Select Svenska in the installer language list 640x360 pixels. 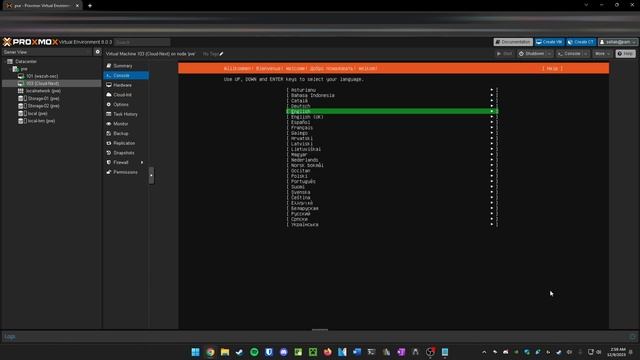point(392,192)
